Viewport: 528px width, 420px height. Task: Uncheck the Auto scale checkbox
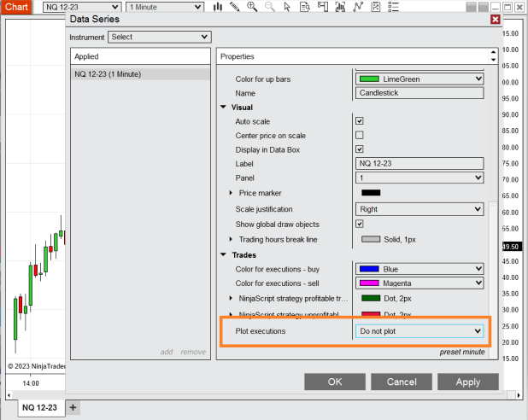[360, 121]
